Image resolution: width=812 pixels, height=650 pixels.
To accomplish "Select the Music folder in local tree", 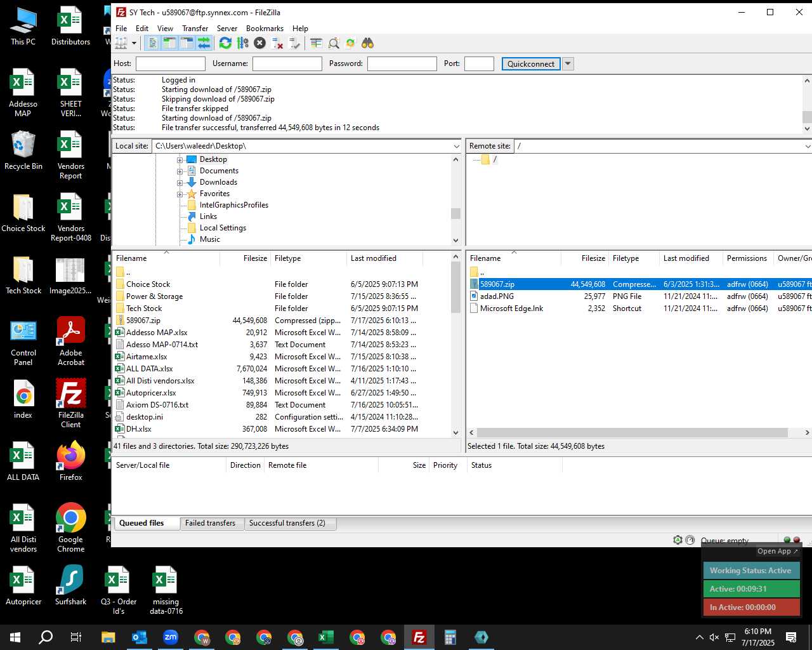I will click(209, 239).
